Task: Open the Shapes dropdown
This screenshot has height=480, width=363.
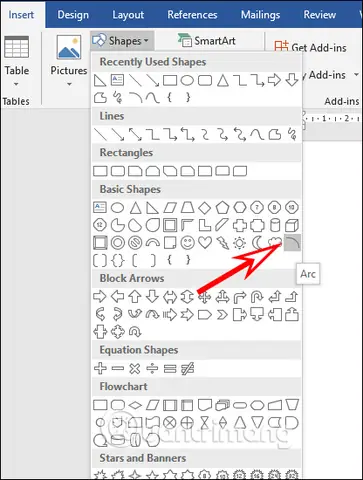Action: pyautogui.click(x=122, y=41)
